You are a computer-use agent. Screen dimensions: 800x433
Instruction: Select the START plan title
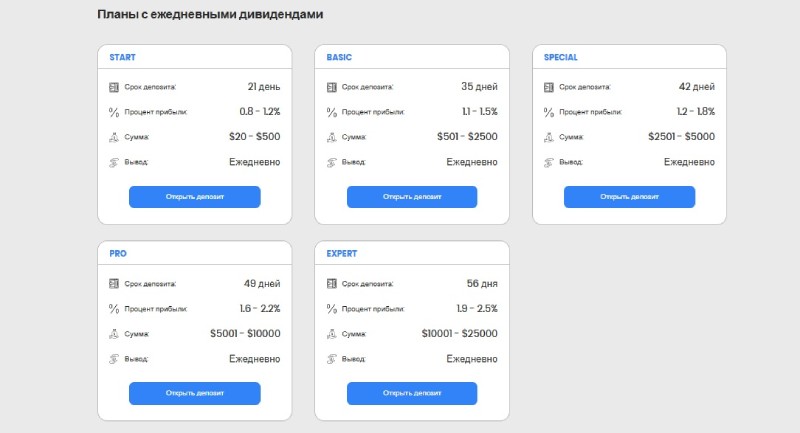(123, 57)
